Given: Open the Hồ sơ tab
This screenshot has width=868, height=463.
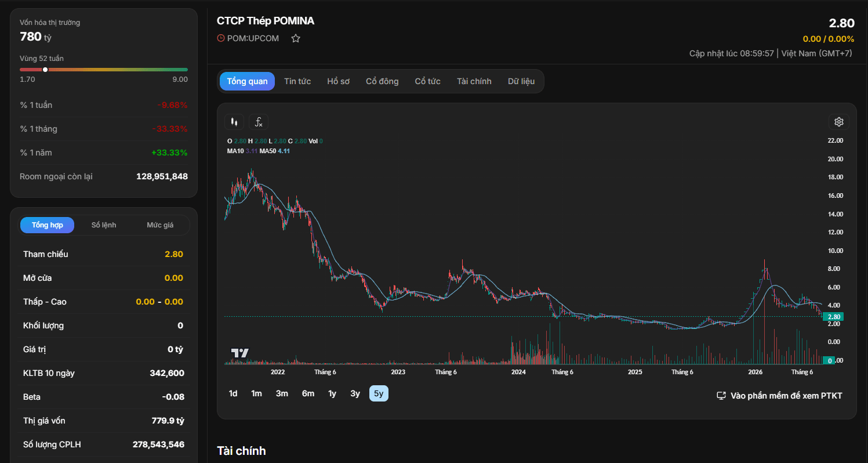Looking at the screenshot, I should click(339, 81).
